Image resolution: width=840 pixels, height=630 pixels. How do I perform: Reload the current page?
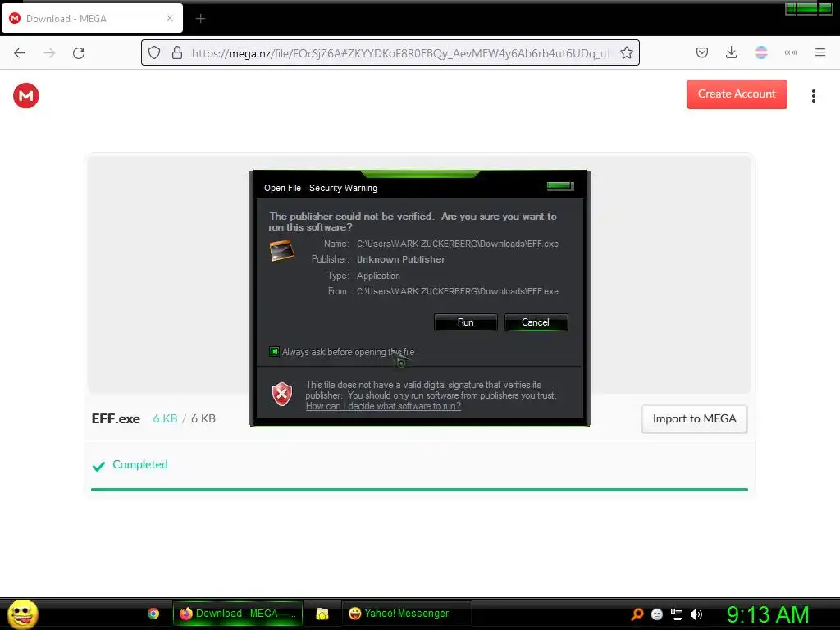[79, 52]
